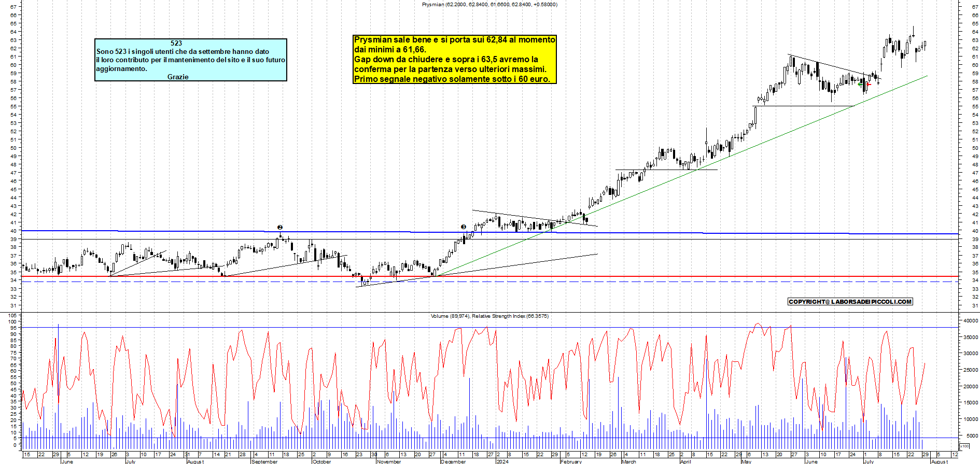
Task: Click the green buy arrow marker
Action: coord(860,84)
